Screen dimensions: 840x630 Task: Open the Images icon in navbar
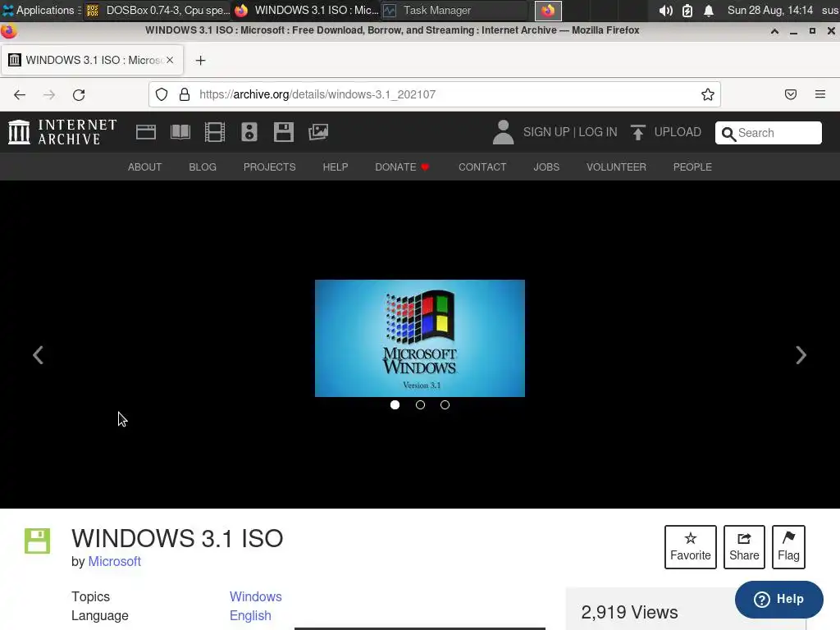click(x=318, y=132)
